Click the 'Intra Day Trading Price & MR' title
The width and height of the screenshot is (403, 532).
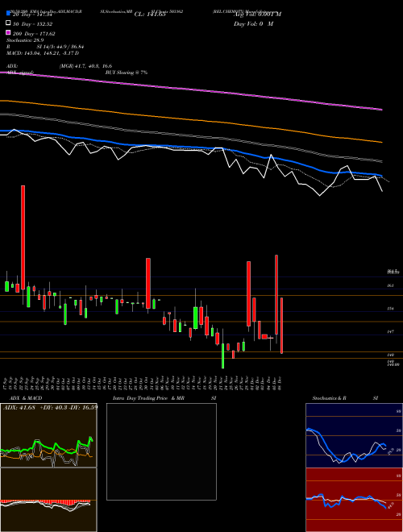tap(148, 398)
